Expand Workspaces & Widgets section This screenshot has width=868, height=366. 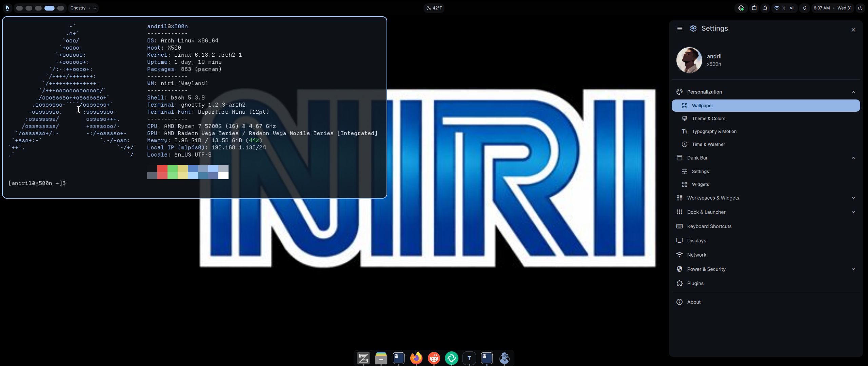pos(853,198)
